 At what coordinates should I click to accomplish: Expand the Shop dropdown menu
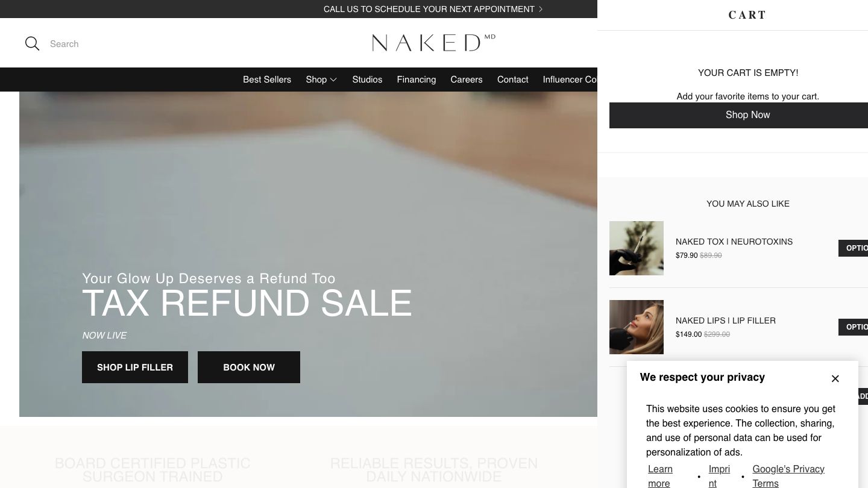pyautogui.click(x=321, y=80)
